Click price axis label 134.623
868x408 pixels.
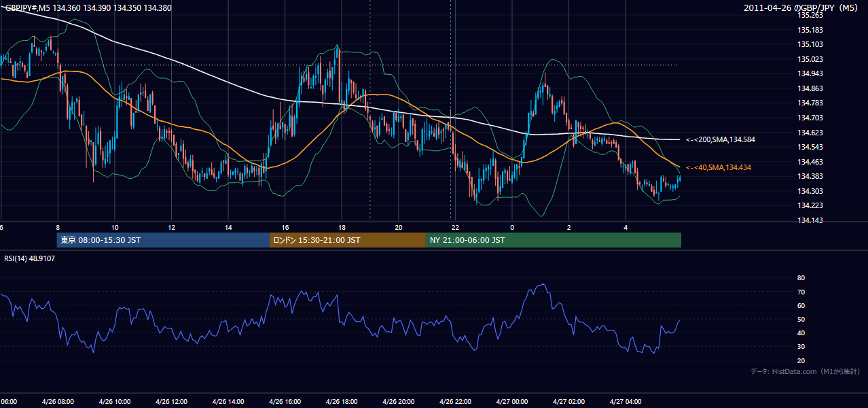pyautogui.click(x=810, y=133)
